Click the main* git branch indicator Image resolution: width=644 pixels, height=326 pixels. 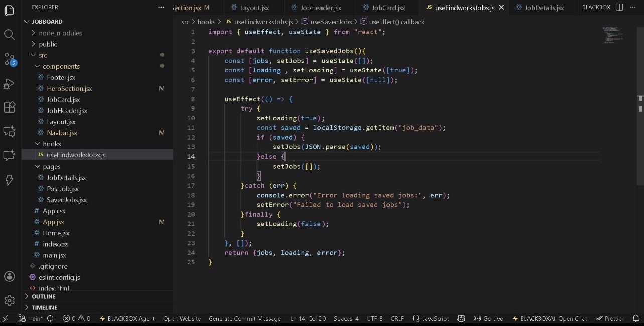coord(31,318)
